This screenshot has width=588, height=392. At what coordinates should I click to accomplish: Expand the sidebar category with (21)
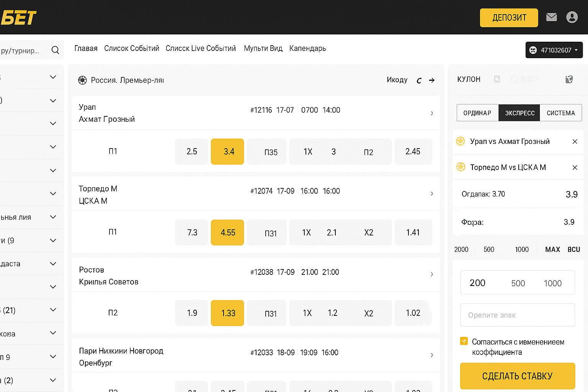[x=53, y=310]
